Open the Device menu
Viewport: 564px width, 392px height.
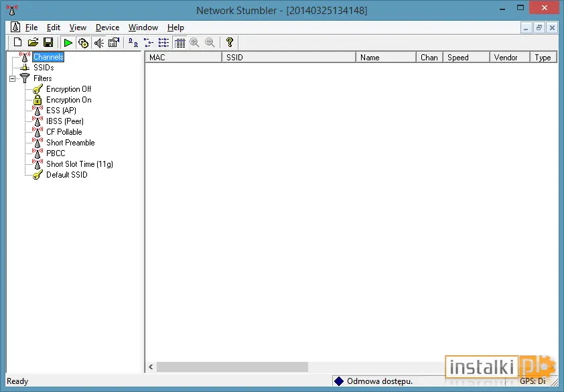tap(107, 27)
